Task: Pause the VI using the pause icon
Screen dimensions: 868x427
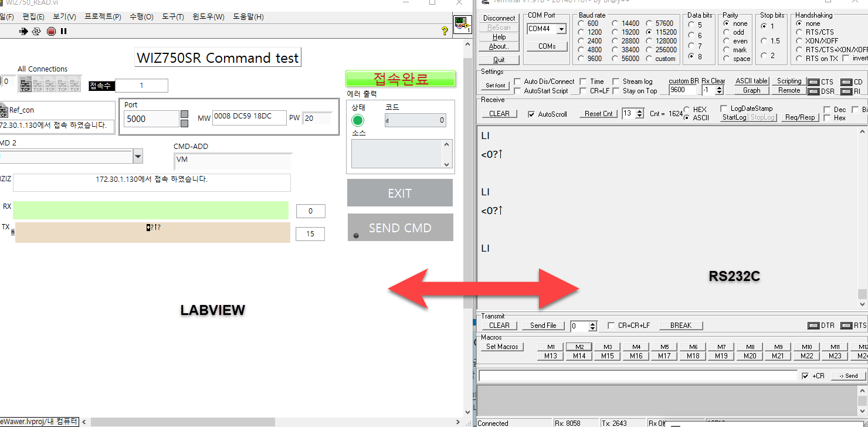Action: pyautogui.click(x=63, y=31)
